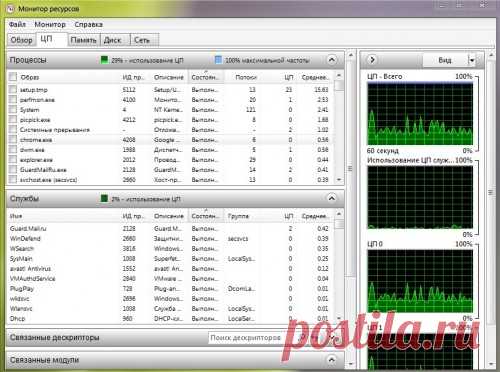Image resolution: width=500 pixels, height=372 pixels.
Task: Open the Монитор menu
Action: (50, 24)
